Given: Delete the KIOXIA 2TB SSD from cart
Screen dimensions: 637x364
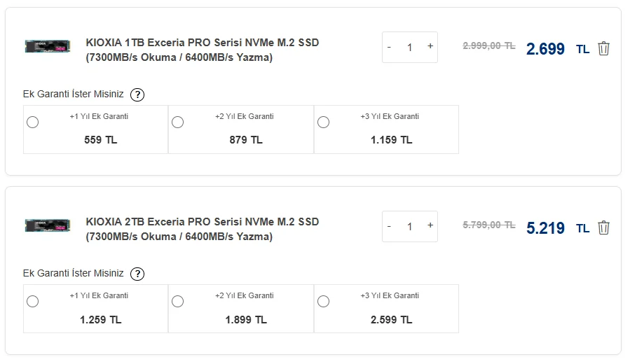Looking at the screenshot, I should [x=603, y=227].
